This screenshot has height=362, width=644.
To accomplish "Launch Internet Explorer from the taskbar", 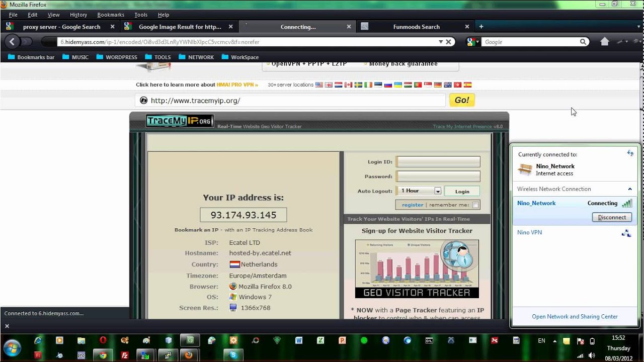I will click(x=37, y=340).
